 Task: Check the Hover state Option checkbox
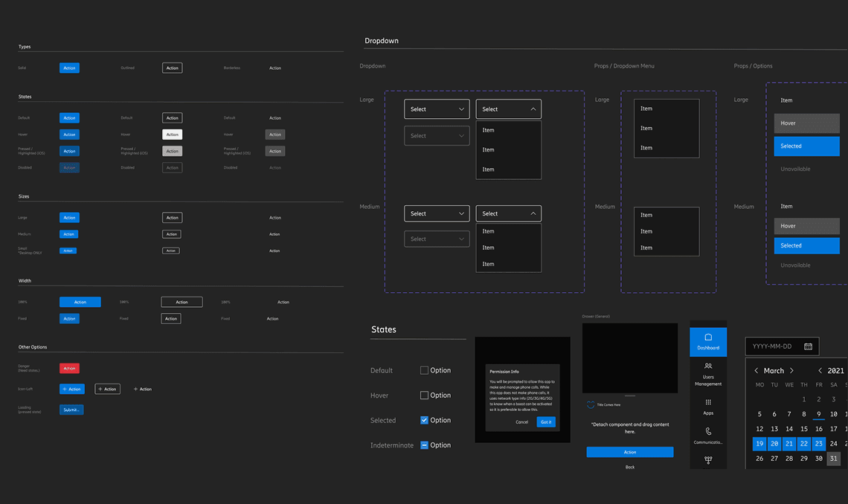[x=424, y=395]
